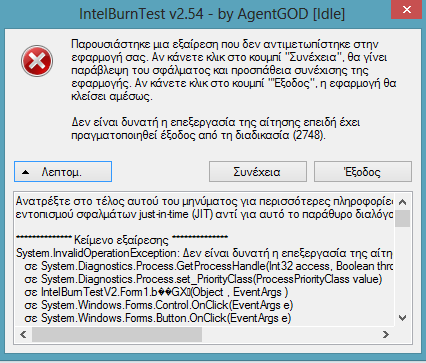Viewport: 426px width, 363px height.
Task: Click the details box scroll-up arrow
Action: 402,202
